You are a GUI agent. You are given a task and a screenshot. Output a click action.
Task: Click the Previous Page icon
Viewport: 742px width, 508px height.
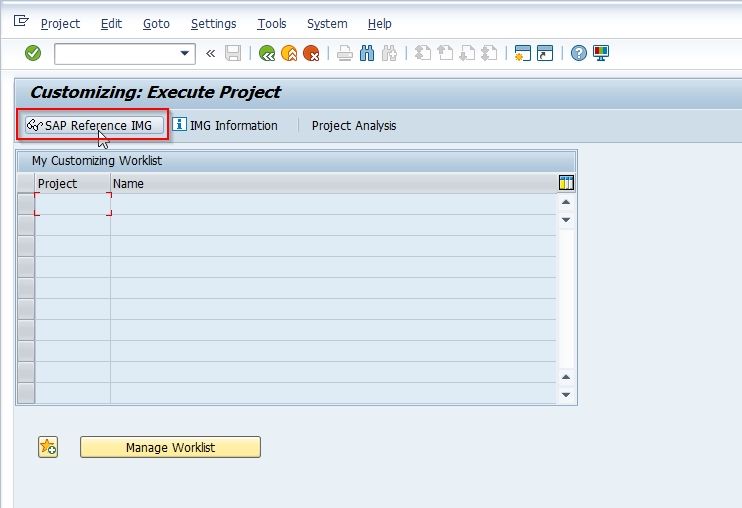click(x=445, y=53)
